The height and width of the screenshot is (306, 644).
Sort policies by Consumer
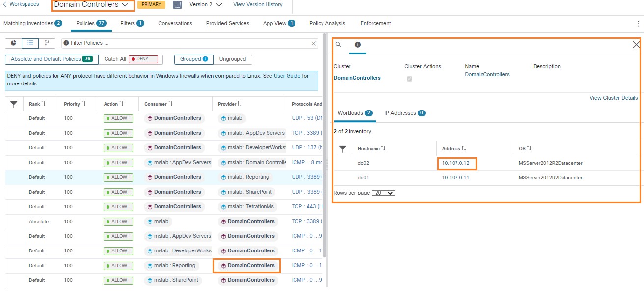[159, 104]
